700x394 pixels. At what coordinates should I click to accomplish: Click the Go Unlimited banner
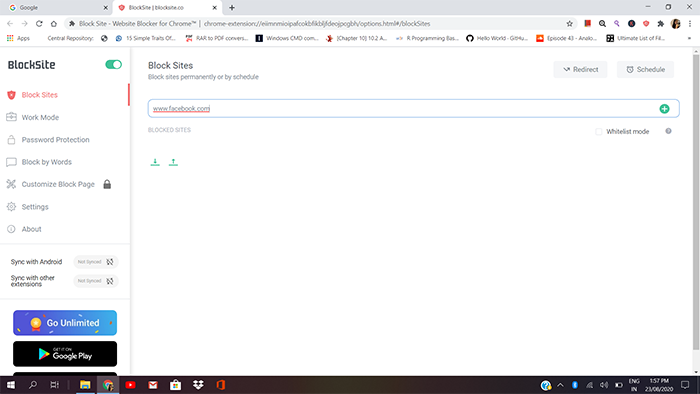pos(65,323)
